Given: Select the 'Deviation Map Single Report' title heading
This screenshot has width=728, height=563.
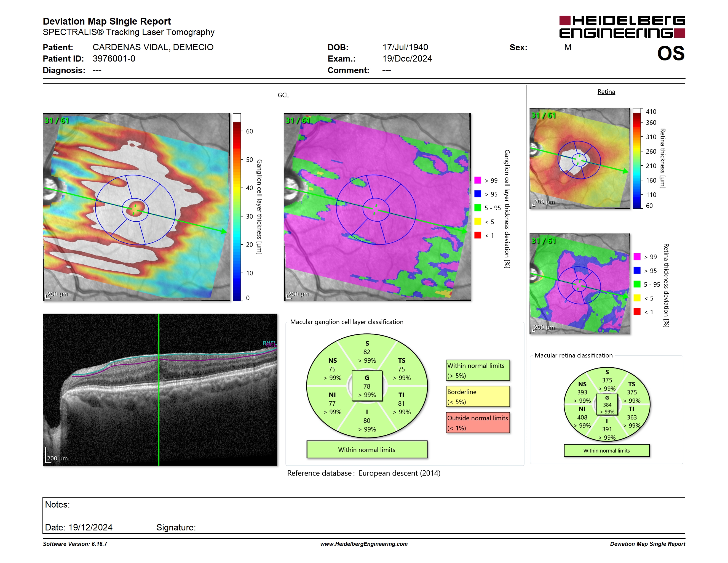Looking at the screenshot, I should [107, 21].
